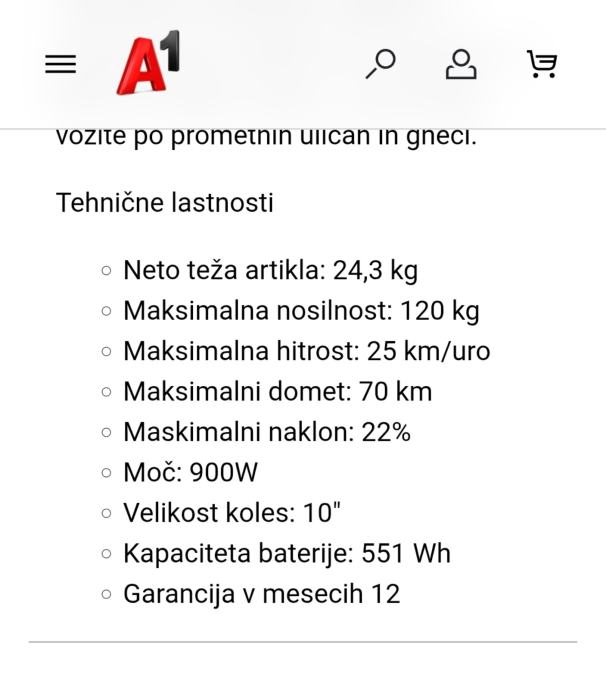Select the 'Neto teža artikla: 24,3 kg' line
Screen dimensions: 606x690
point(270,270)
